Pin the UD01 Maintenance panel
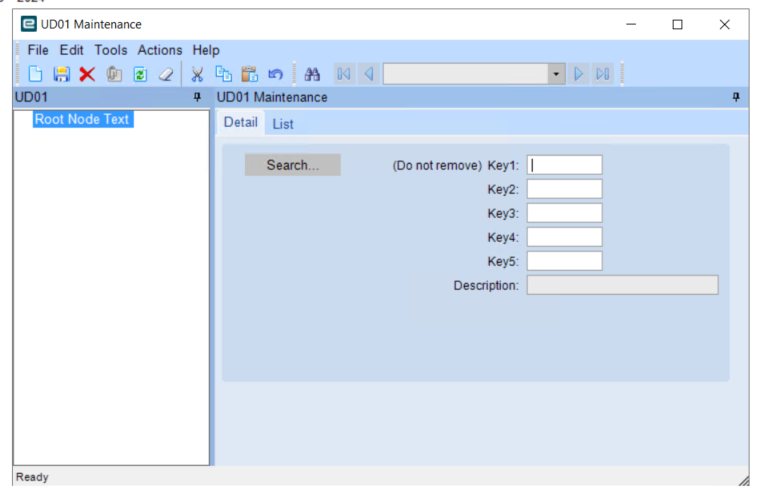 (736, 97)
